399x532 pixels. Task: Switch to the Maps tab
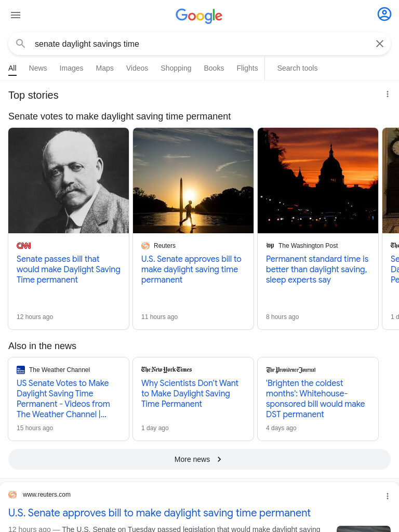(x=104, y=68)
